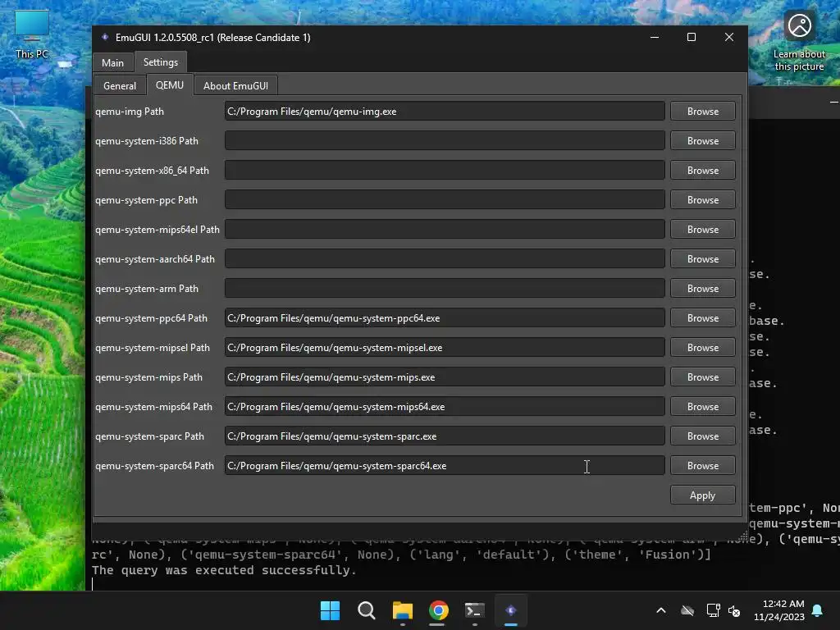Open the About EmuGUI tab
840x630 pixels.
pos(235,85)
